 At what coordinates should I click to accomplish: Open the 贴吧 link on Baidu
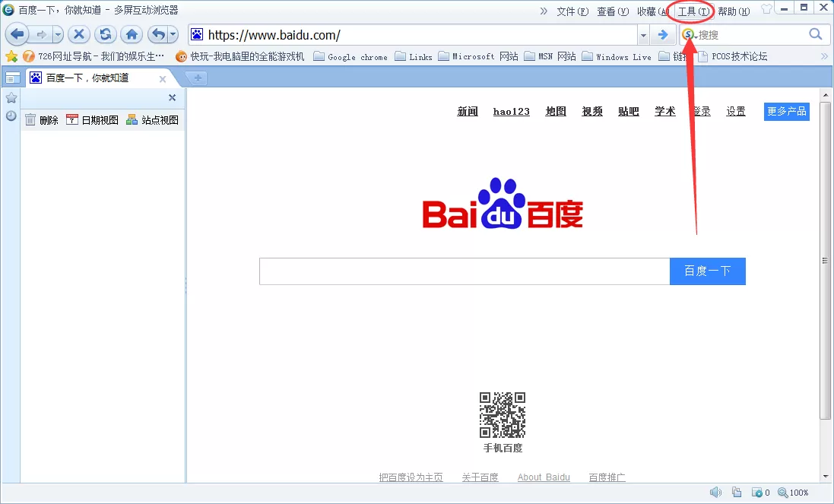tap(628, 111)
